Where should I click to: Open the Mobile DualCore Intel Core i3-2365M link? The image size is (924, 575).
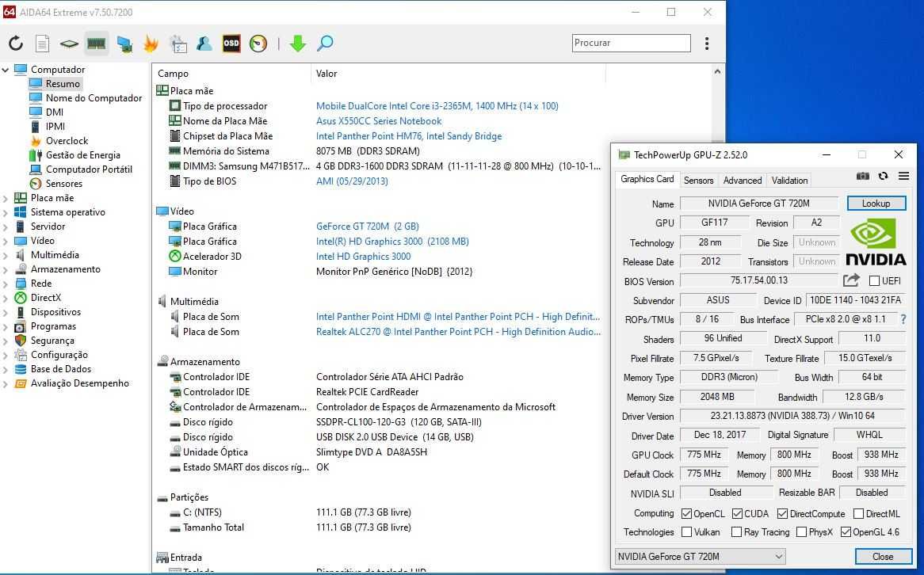(x=437, y=106)
